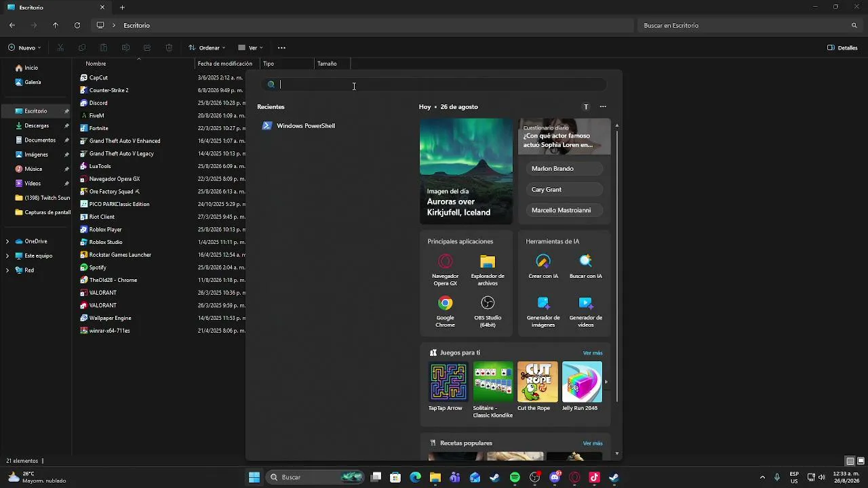
Task: Expand the Este equipo tree node
Action: point(7,256)
